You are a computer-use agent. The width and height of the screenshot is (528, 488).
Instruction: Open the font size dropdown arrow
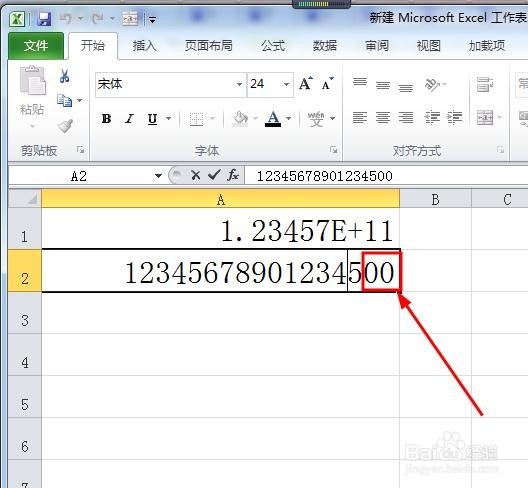[x=287, y=84]
